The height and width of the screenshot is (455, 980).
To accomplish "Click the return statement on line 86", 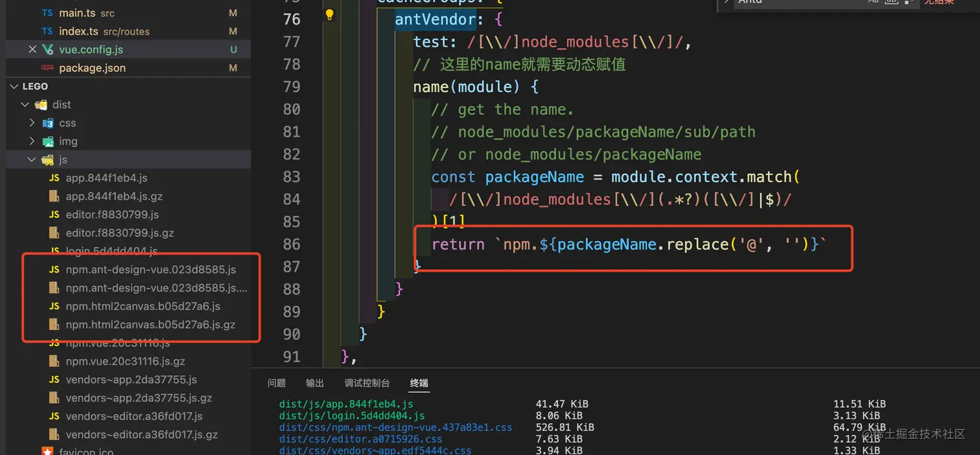I will click(630, 244).
